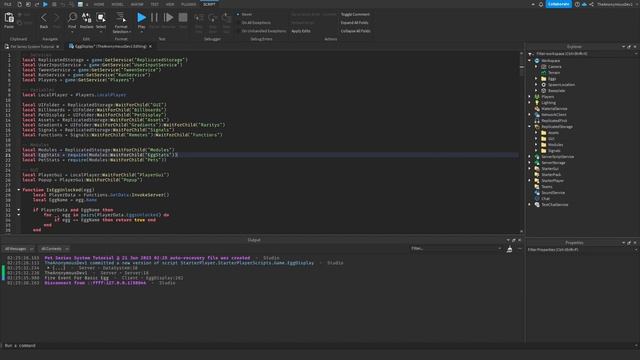This screenshot has width=640, height=360.
Task: Switch to the TEST ribbon tab
Action: click(154, 4)
